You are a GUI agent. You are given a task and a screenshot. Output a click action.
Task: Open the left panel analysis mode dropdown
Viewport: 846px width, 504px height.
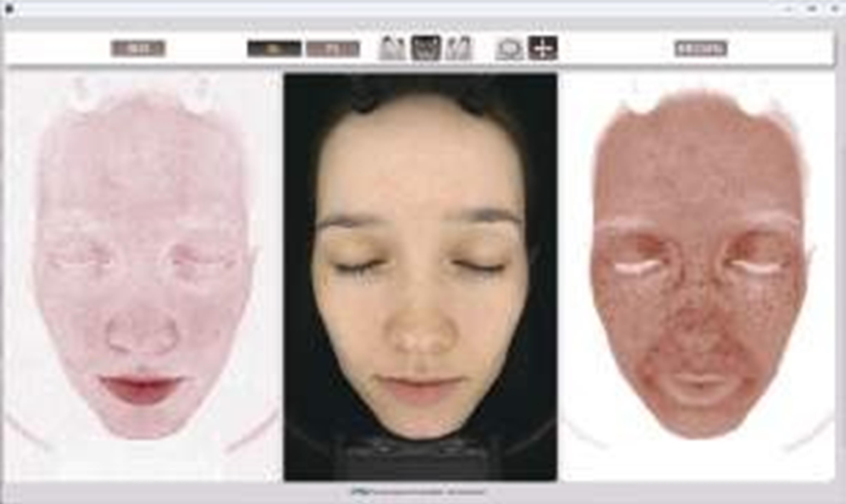coord(138,49)
